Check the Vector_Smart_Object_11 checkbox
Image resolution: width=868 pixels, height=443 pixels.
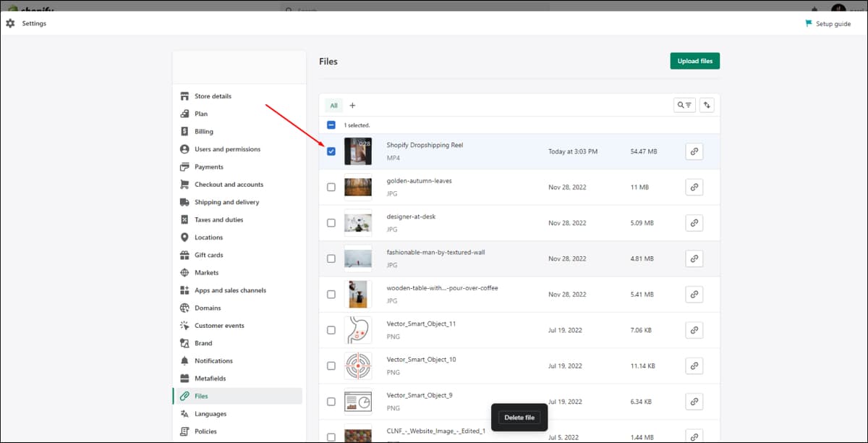[x=331, y=330]
